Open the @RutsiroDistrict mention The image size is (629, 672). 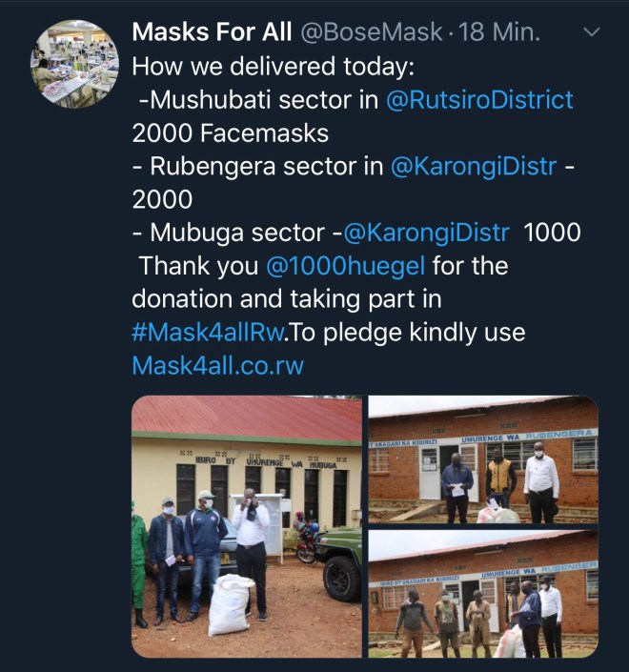pyautogui.click(x=479, y=99)
